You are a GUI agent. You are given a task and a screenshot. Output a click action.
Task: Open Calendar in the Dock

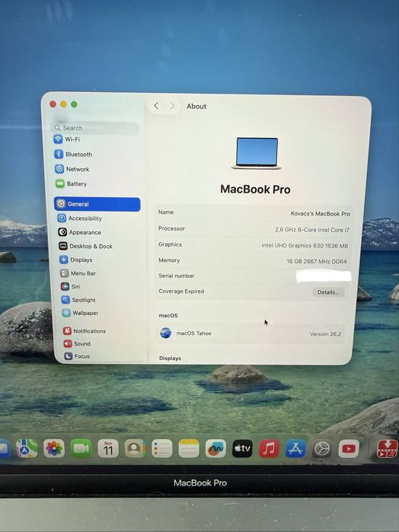(x=108, y=448)
